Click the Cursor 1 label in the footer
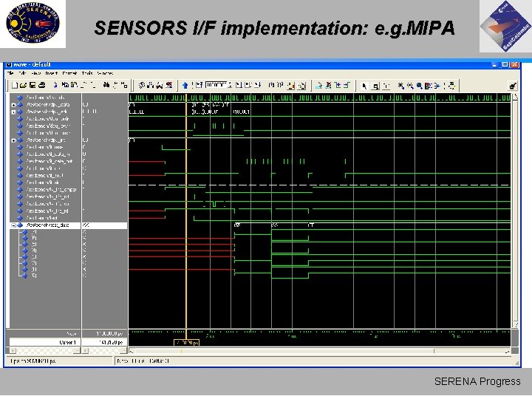 tap(67, 342)
